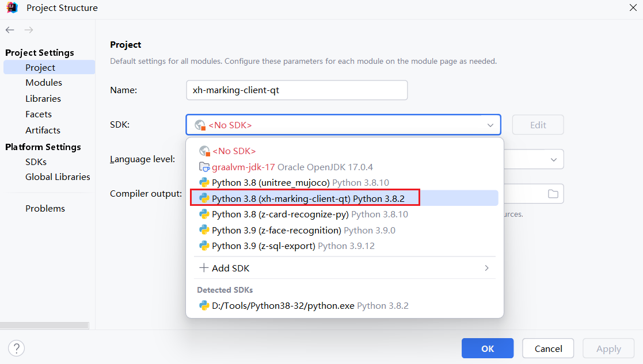Screen dimensions: 643x364
Task: Go to SDKs under Platform Settings
Action: pyautogui.click(x=36, y=162)
